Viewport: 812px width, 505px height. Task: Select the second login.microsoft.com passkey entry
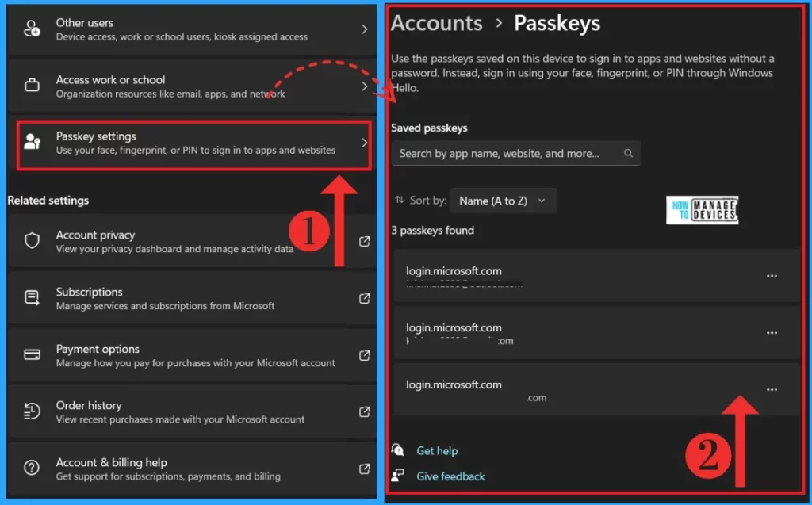click(596, 333)
